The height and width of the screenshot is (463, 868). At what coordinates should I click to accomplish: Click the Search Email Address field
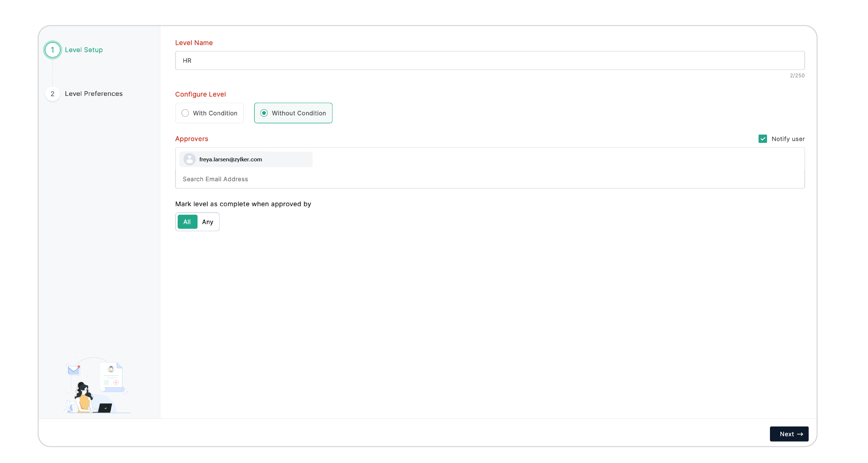pyautogui.click(x=490, y=179)
